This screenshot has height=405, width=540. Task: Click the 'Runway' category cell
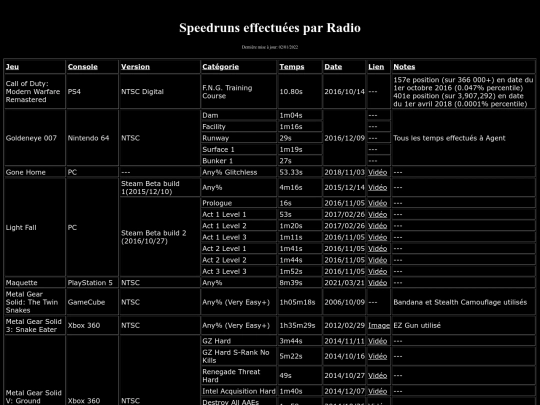pyautogui.click(x=239, y=138)
